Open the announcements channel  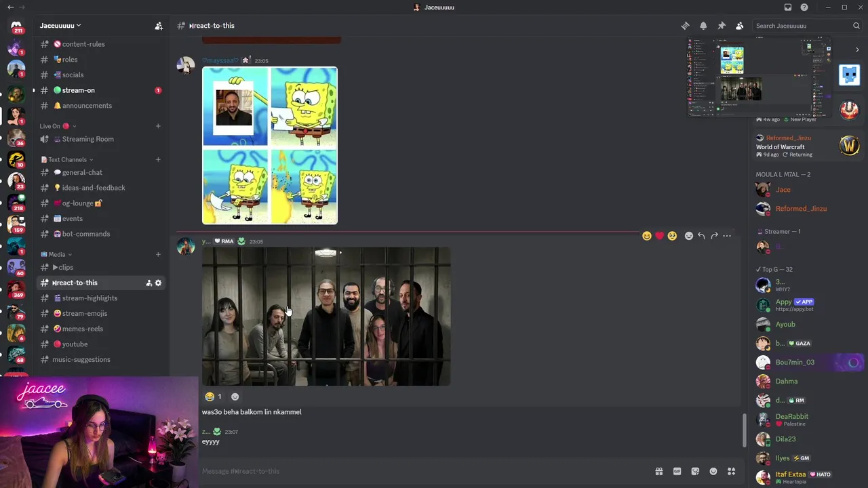[x=100, y=106]
